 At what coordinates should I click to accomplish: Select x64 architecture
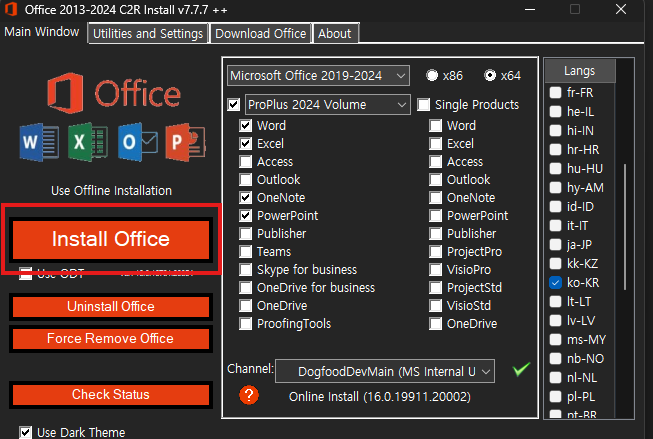click(490, 75)
